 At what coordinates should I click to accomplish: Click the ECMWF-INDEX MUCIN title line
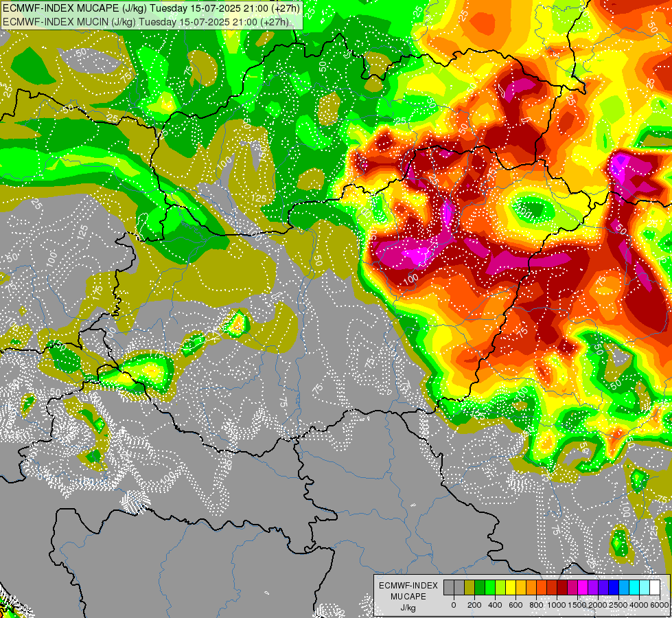(x=146, y=22)
